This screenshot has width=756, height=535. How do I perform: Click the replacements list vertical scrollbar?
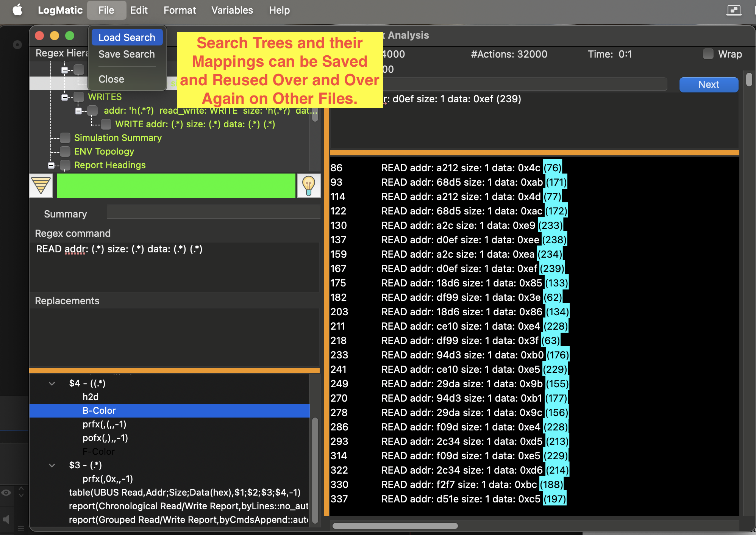(x=315, y=471)
